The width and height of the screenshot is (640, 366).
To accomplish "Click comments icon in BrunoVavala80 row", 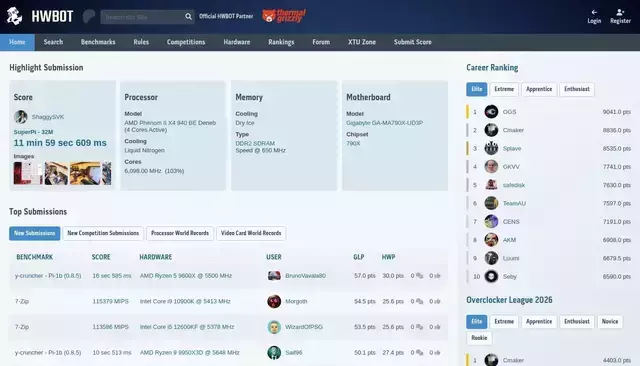I will coord(420,276).
